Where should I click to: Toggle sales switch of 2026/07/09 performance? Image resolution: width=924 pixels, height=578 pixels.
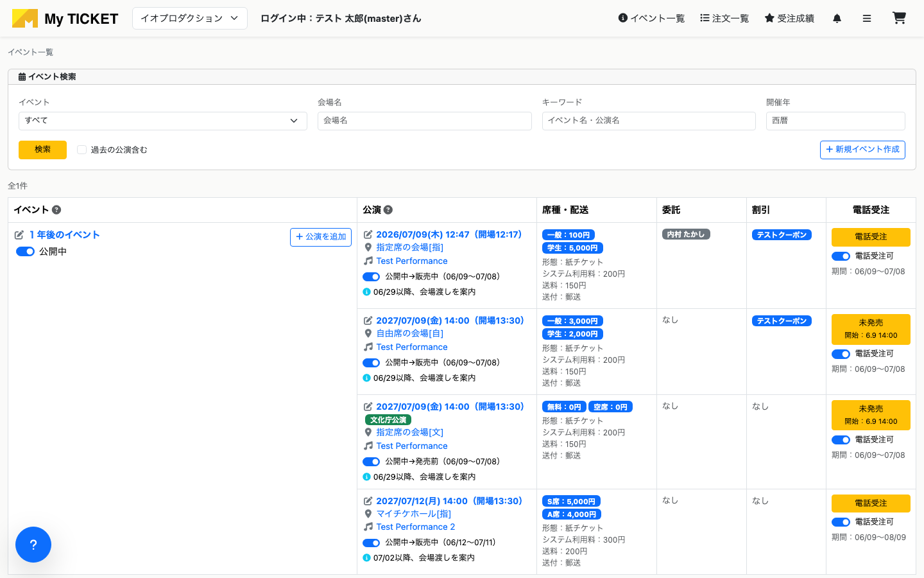[x=371, y=277]
